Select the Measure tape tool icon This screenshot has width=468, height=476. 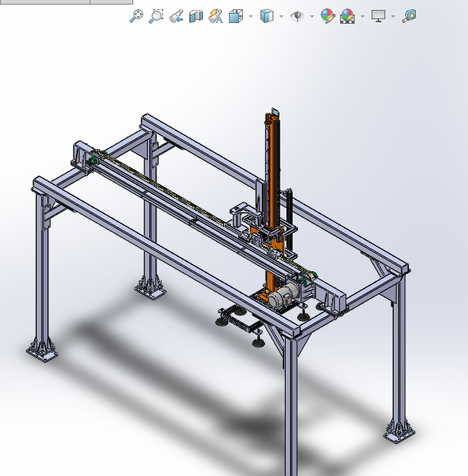[409, 16]
